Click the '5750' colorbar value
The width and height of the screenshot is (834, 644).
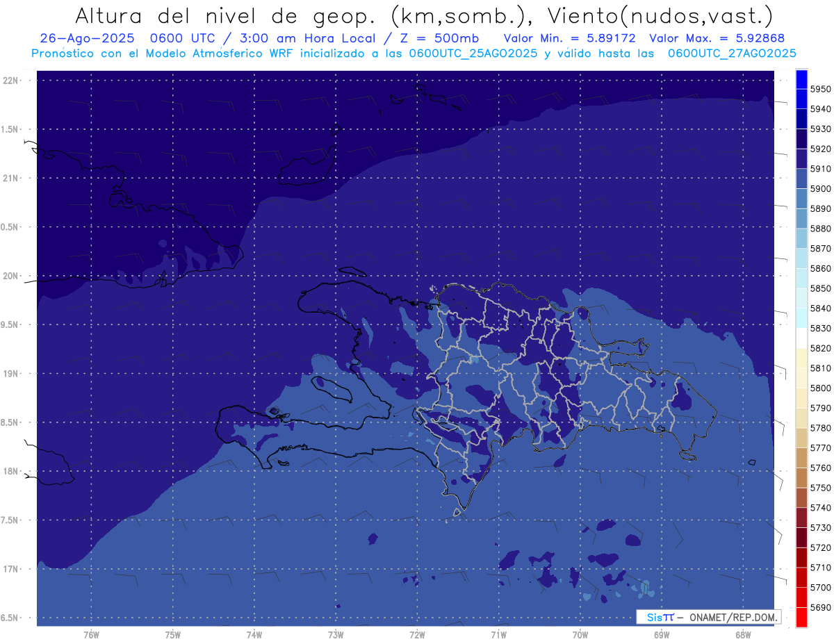tap(820, 488)
